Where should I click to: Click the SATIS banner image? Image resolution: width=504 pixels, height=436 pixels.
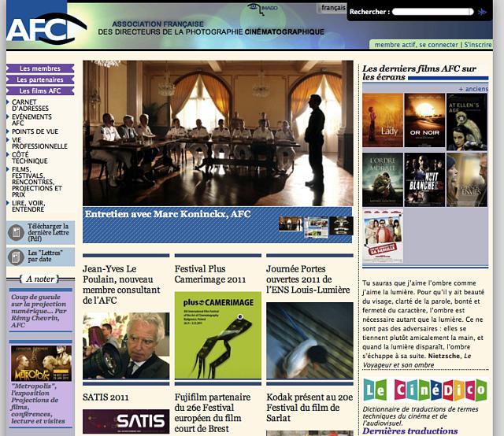[126, 421]
